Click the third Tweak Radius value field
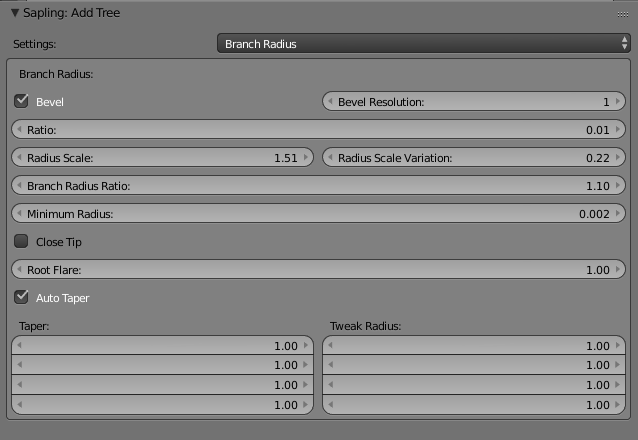The width and height of the screenshot is (638, 440). [474, 385]
